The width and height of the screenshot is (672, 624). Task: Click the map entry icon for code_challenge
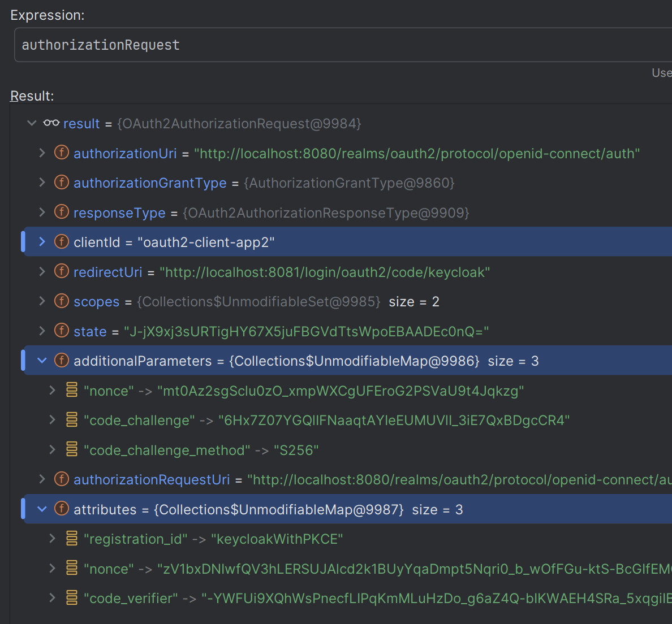[72, 420]
